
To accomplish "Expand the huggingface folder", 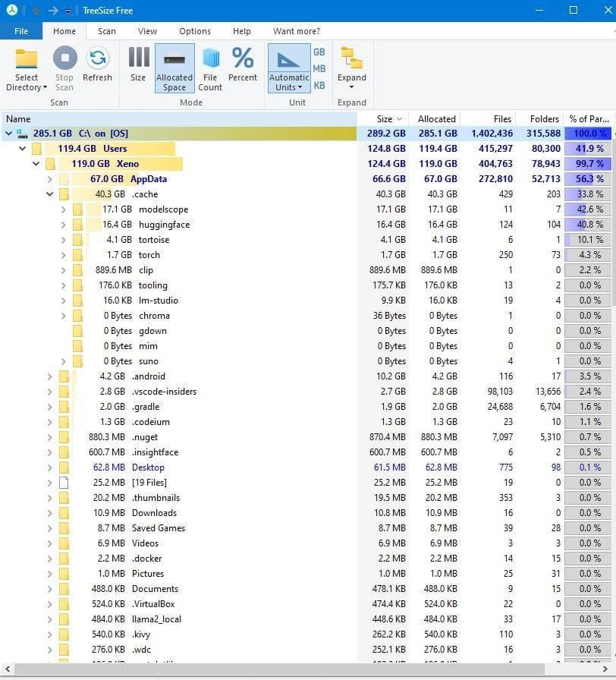I will (x=64, y=225).
